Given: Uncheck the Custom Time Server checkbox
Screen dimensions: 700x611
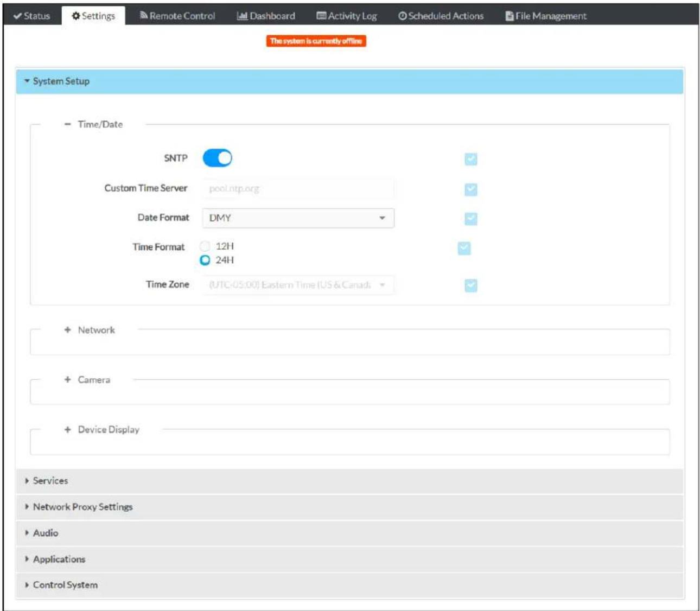Looking at the screenshot, I should (471, 189).
